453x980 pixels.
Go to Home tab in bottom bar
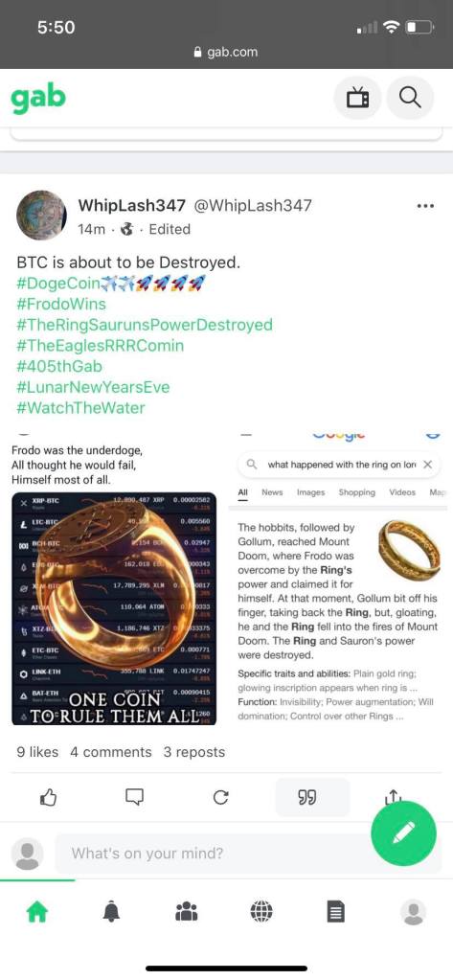36,913
